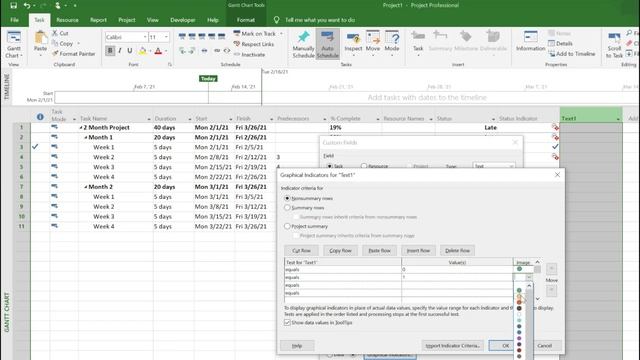Open task Information
The width and height of the screenshot is (640, 360).
530,41
